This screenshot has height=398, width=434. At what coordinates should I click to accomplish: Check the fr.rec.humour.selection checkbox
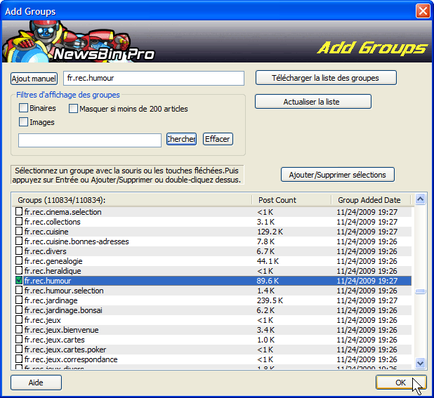(x=19, y=290)
